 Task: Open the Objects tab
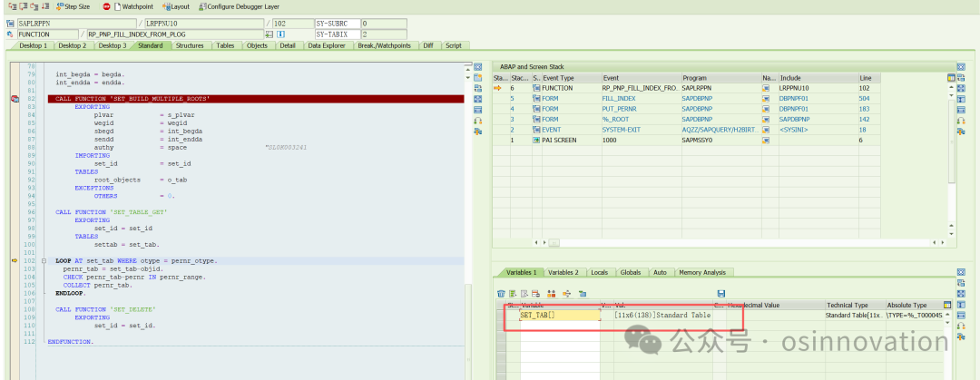pos(257,45)
